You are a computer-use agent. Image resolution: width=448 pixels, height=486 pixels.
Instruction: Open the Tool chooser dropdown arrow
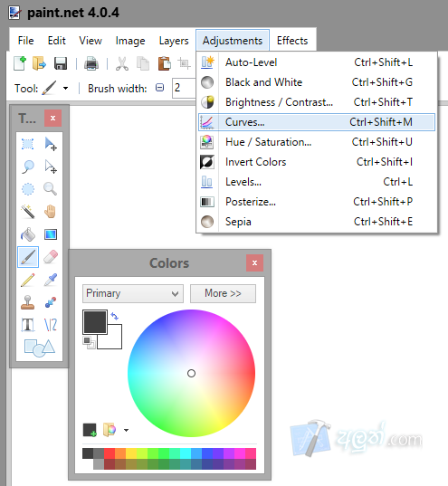pos(65,89)
